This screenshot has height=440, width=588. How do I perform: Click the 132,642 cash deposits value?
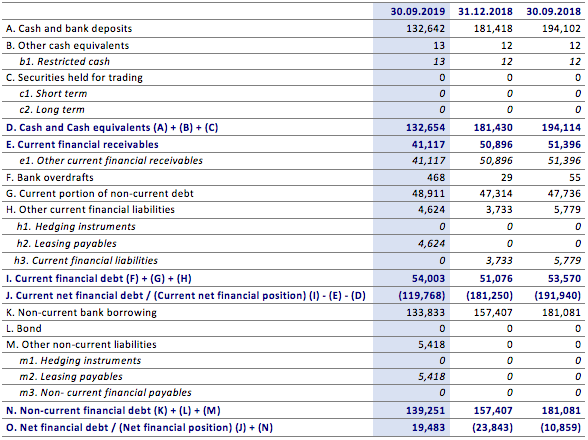click(x=425, y=29)
